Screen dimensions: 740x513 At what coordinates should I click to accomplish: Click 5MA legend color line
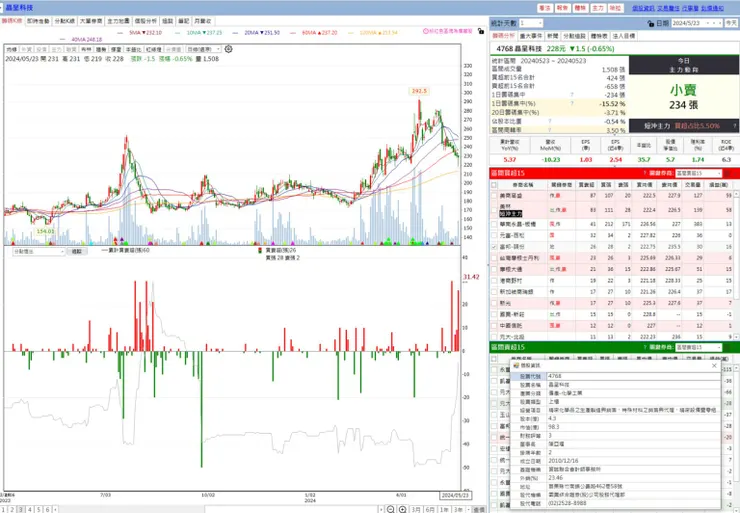click(x=120, y=33)
